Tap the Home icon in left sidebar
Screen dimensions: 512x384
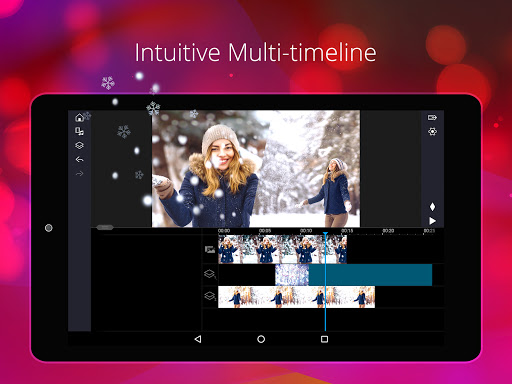79,118
